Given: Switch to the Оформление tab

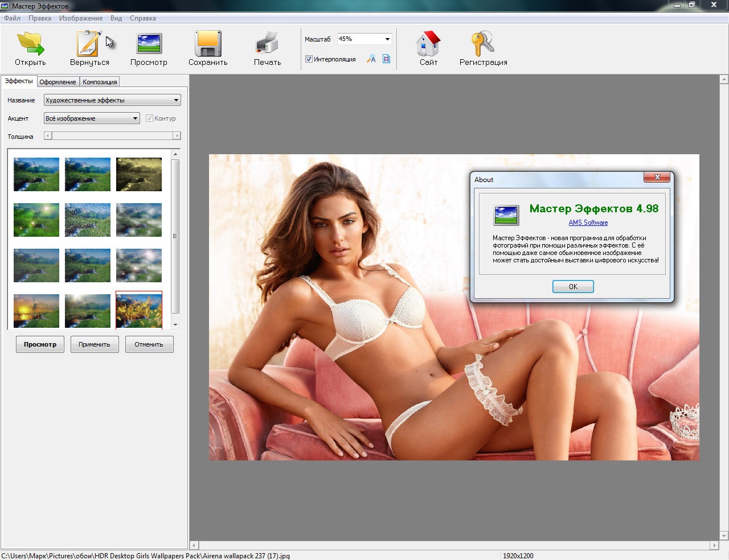Looking at the screenshot, I should 58,82.
